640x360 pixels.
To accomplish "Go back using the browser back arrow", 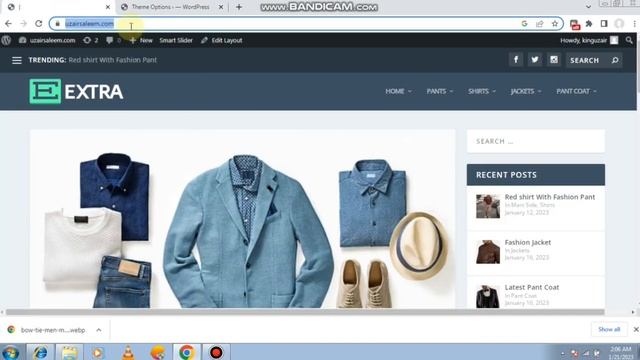I will tap(8, 24).
